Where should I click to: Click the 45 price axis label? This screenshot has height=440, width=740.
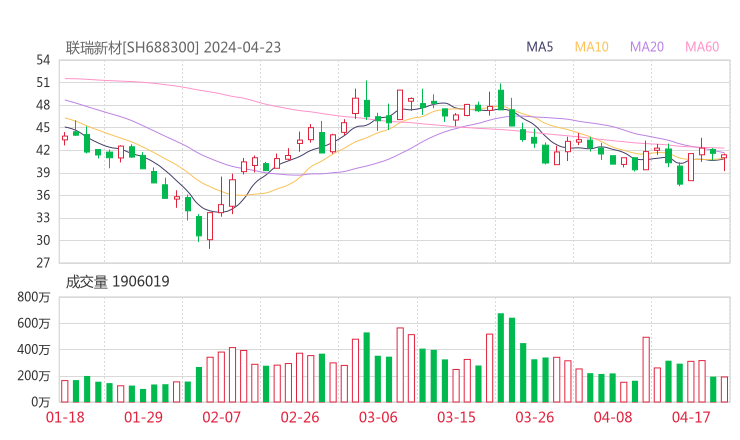coord(43,128)
